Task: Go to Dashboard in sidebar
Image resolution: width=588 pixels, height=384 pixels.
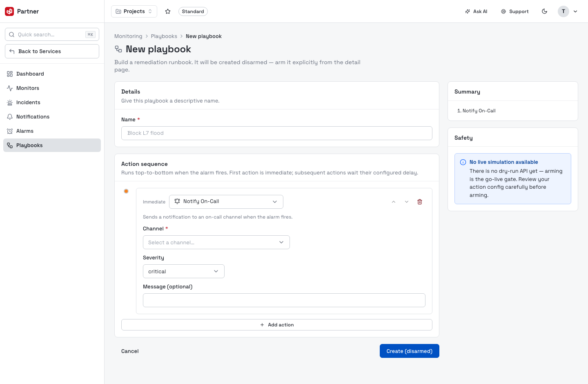Action: tap(52, 74)
